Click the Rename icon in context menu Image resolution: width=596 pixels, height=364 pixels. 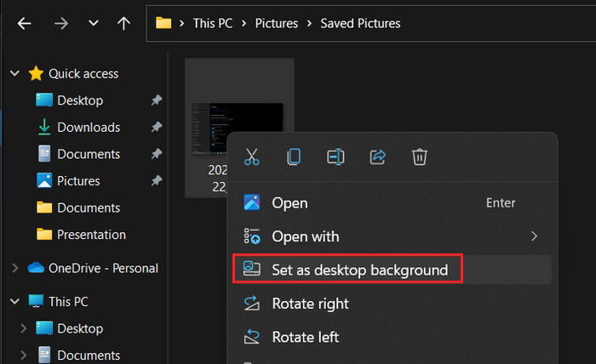coord(335,156)
